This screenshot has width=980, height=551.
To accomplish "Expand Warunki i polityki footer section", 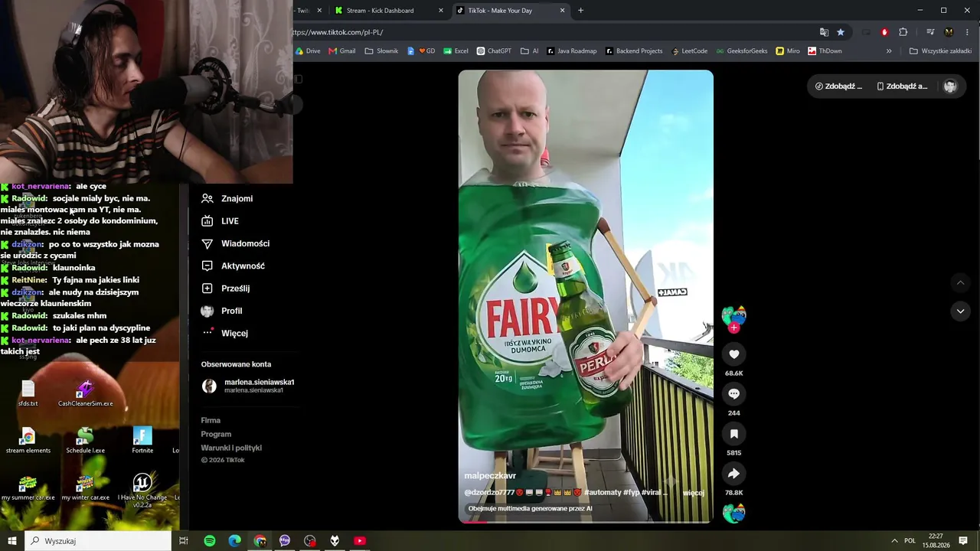I will coord(231,448).
